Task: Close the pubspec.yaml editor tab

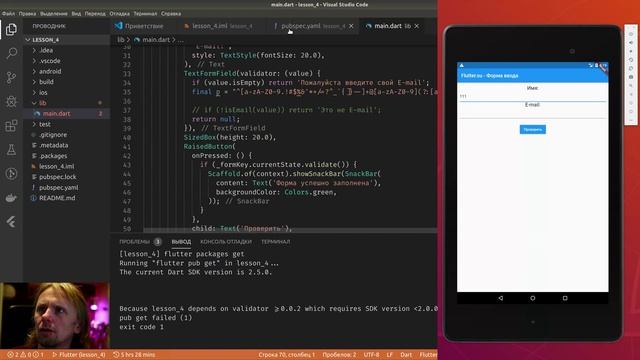Action: click(351, 26)
